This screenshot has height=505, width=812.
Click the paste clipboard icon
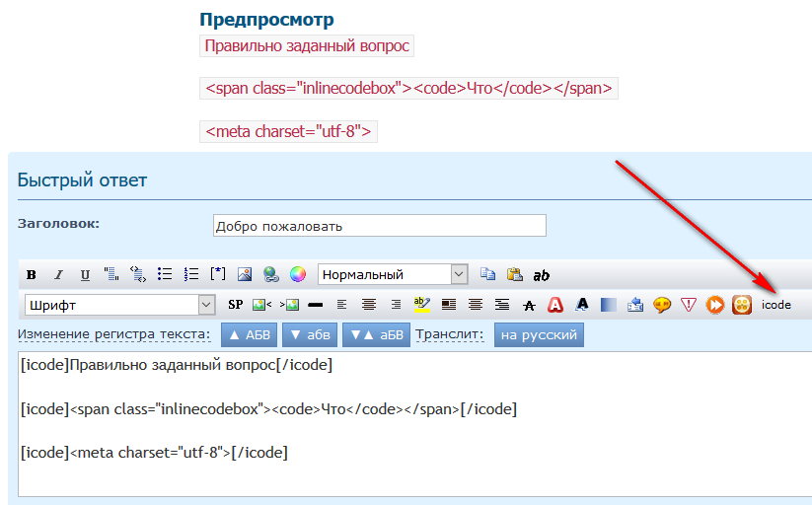point(515,274)
